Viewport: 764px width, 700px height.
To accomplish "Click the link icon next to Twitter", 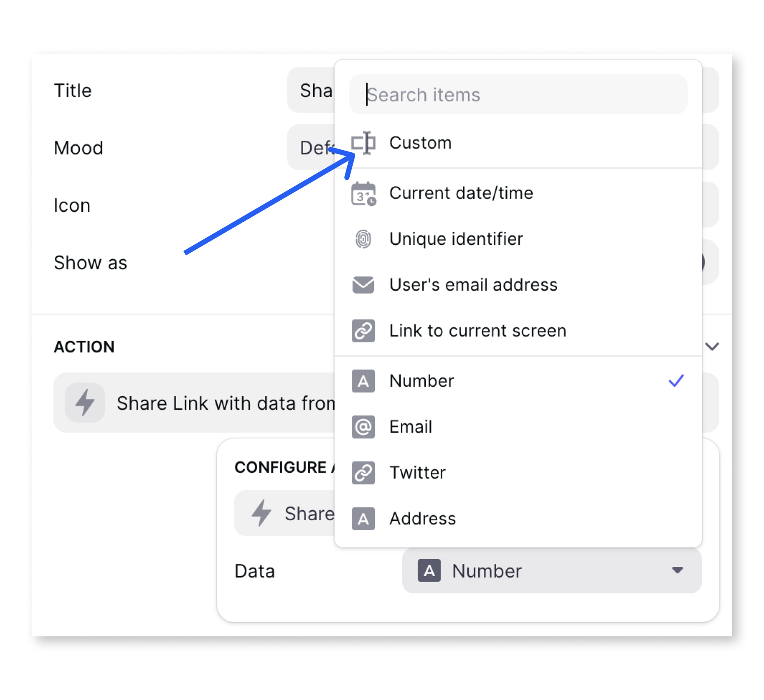I will (363, 473).
